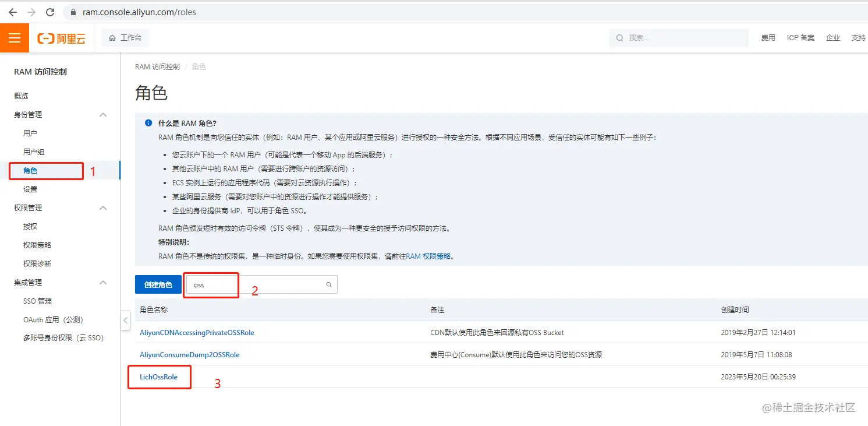Open the orange hamburger menu

pyautogui.click(x=15, y=38)
